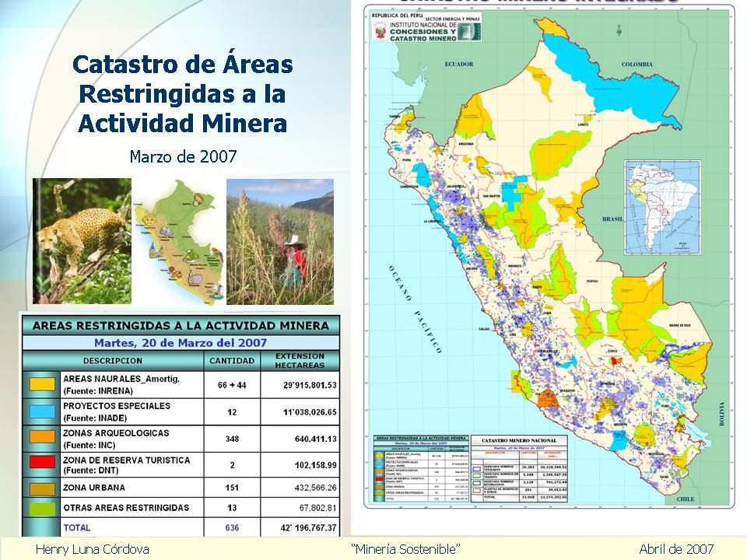Click the quantity cell '348'
Screen dimensions: 747x560
pos(232,439)
